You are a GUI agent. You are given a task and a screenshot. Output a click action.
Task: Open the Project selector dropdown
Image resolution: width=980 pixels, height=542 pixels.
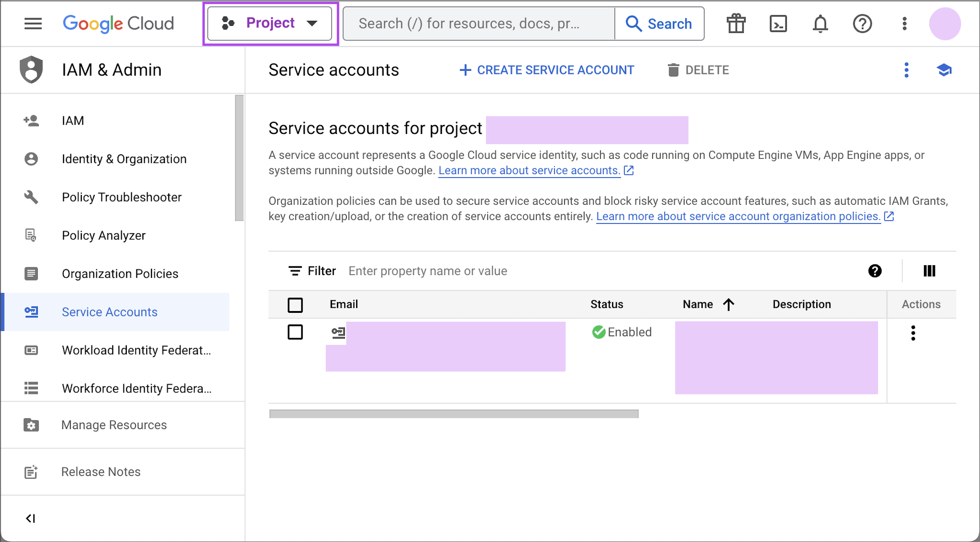pos(270,23)
